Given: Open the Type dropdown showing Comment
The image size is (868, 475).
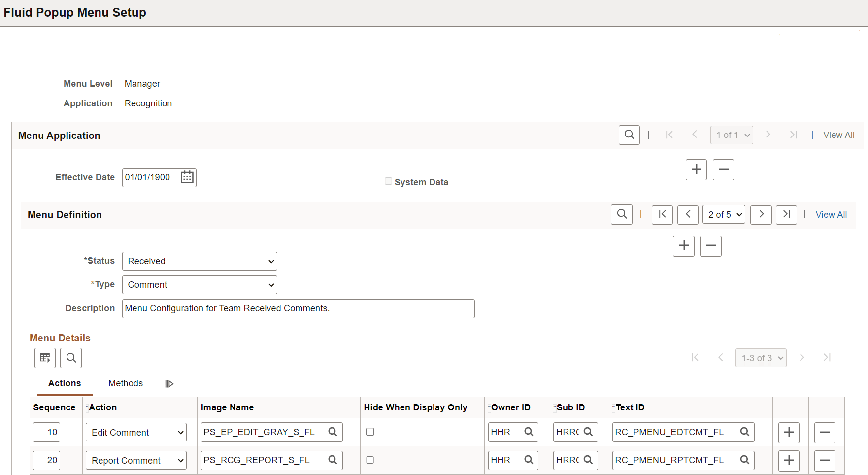Looking at the screenshot, I should (200, 285).
